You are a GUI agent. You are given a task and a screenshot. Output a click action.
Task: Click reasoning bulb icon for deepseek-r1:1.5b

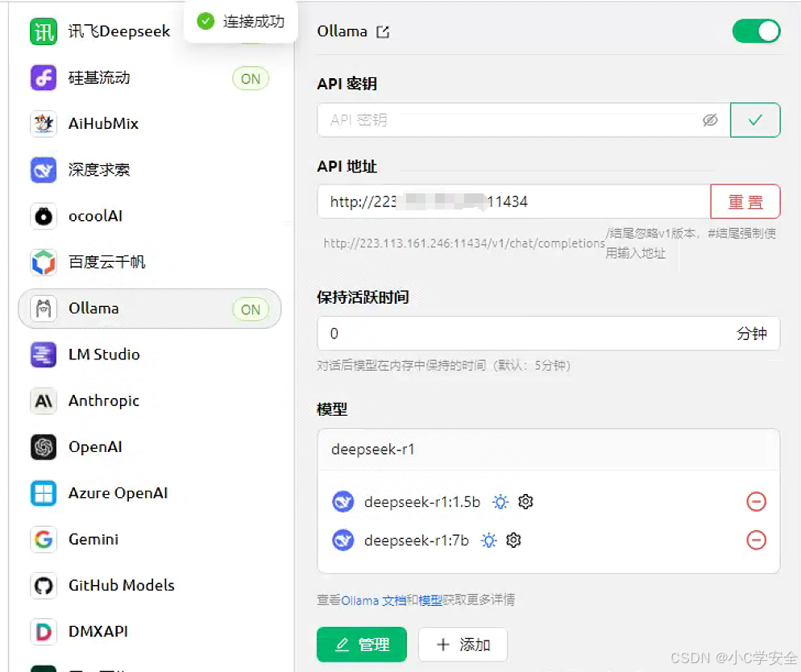500,502
